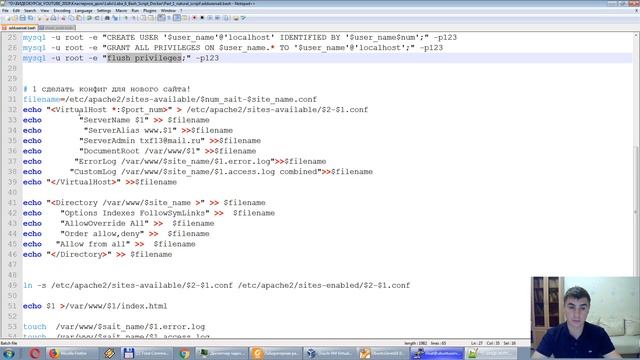Save the current file via toolbar icon

click(x=22, y=18)
